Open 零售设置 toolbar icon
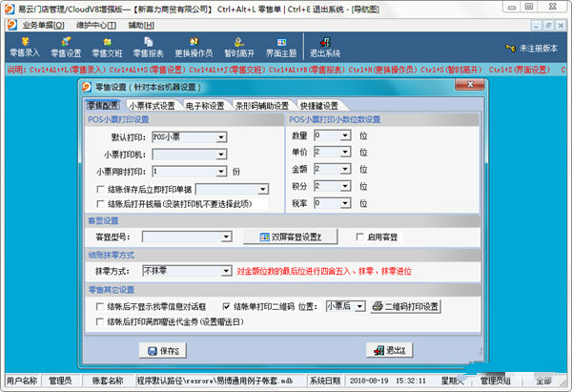 (x=66, y=48)
